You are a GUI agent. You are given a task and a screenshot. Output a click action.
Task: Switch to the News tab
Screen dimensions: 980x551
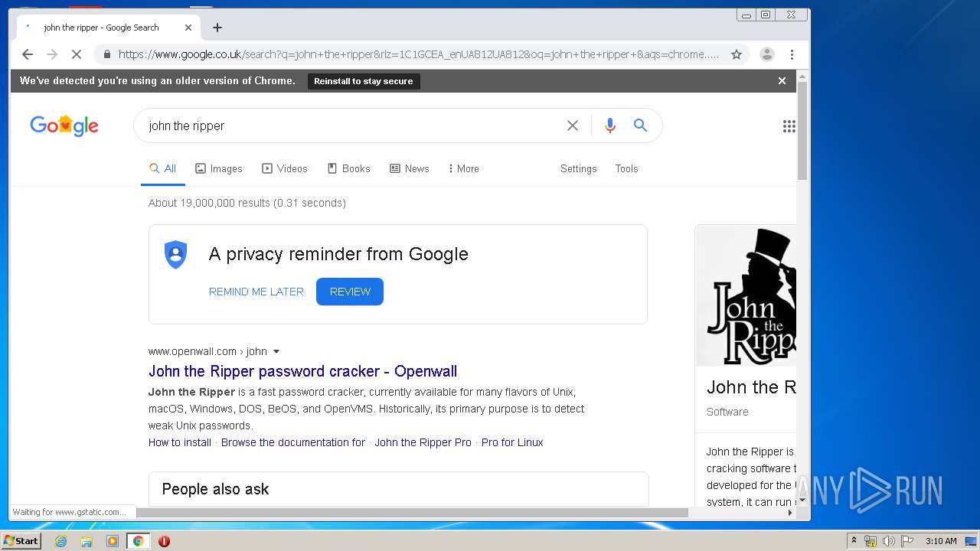click(410, 168)
